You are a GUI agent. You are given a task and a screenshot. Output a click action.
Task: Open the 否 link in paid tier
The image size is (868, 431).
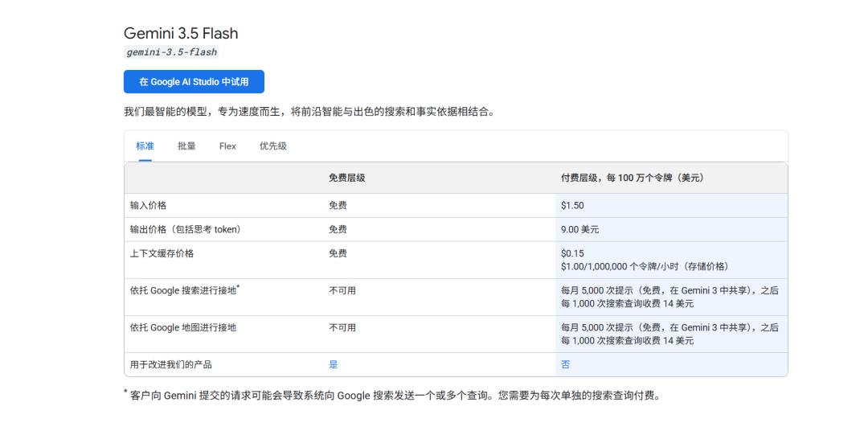565,364
